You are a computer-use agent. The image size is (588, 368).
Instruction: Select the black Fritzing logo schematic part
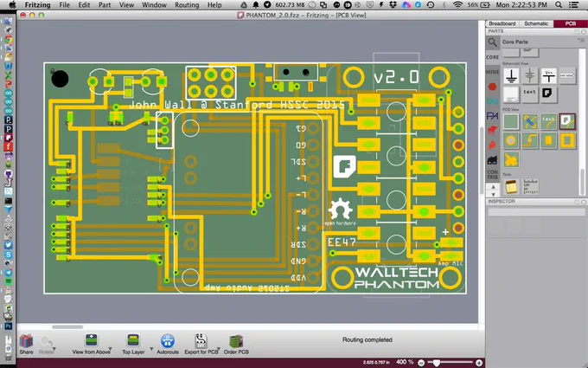(548, 94)
